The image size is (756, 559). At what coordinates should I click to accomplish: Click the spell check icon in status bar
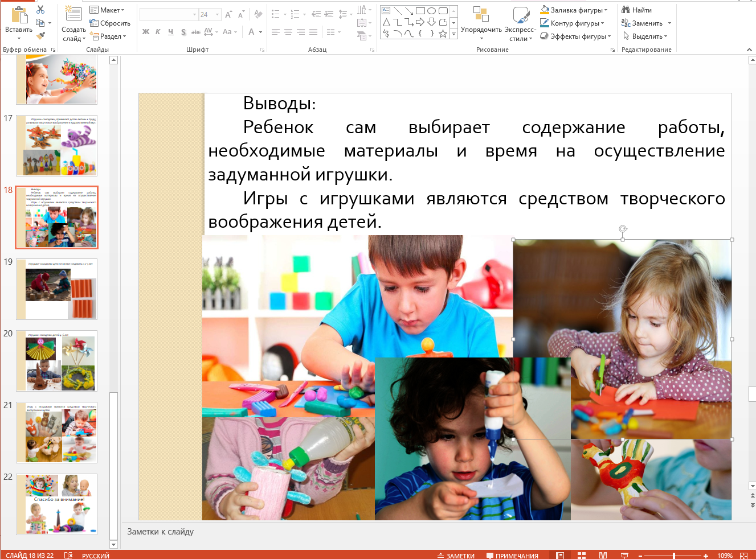click(68, 556)
